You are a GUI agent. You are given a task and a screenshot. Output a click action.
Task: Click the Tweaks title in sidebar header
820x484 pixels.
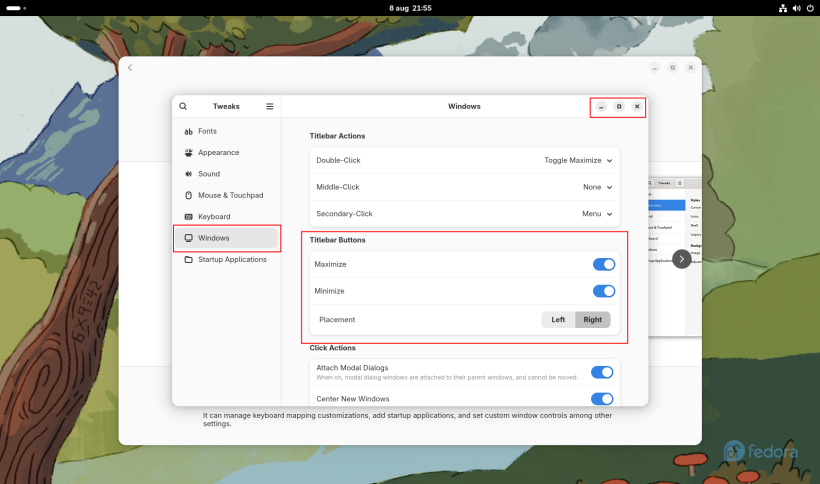click(x=226, y=106)
